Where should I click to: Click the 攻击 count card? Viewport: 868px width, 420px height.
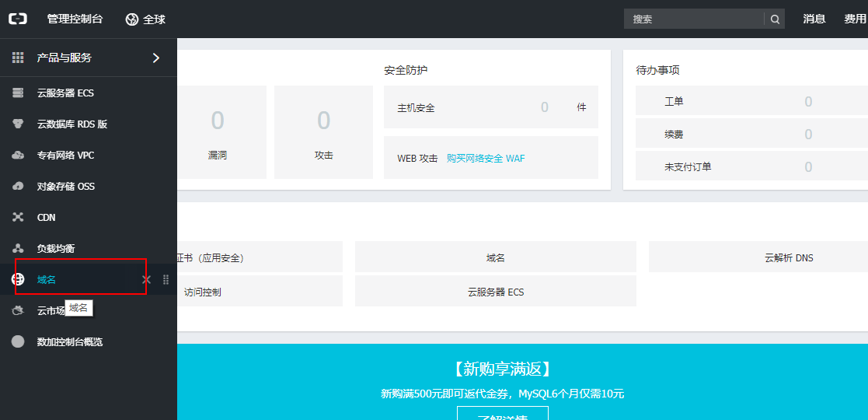click(324, 132)
